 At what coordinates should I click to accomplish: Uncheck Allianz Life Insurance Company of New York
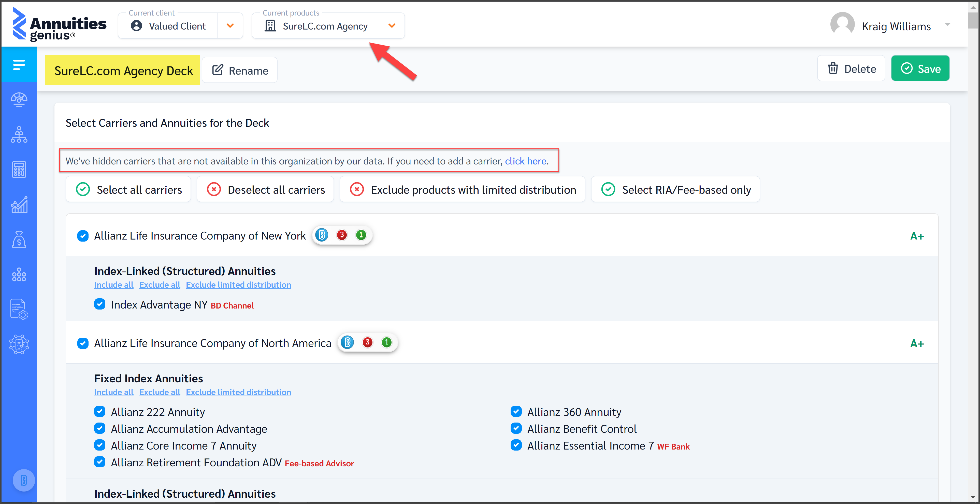[x=83, y=236]
